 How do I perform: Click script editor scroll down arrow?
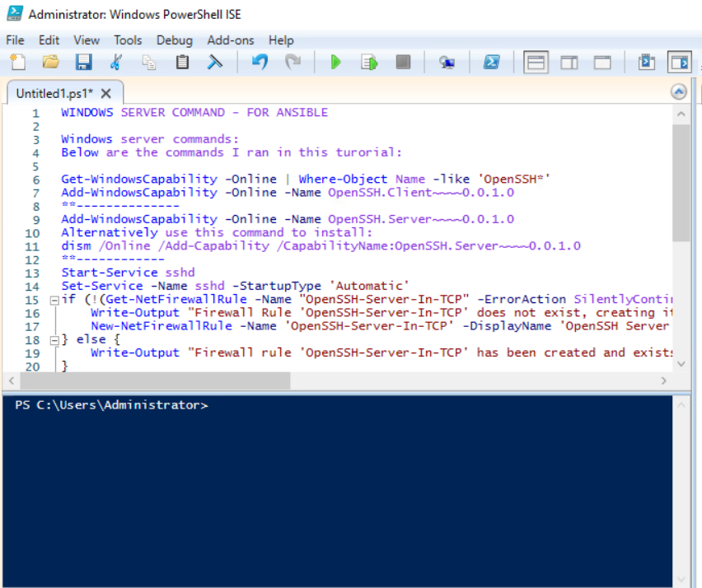click(681, 364)
